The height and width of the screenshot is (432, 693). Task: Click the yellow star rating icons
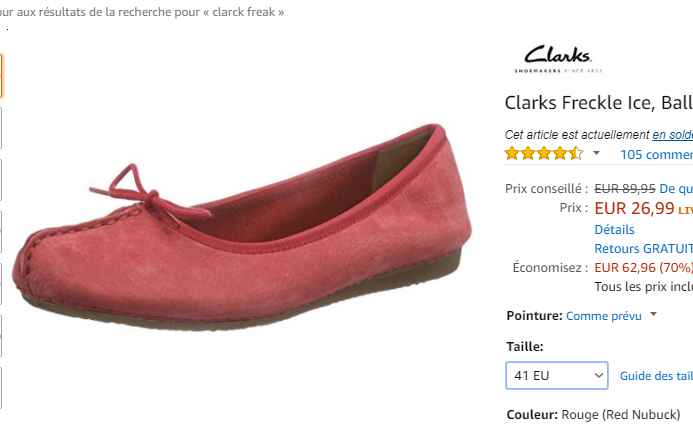(544, 154)
